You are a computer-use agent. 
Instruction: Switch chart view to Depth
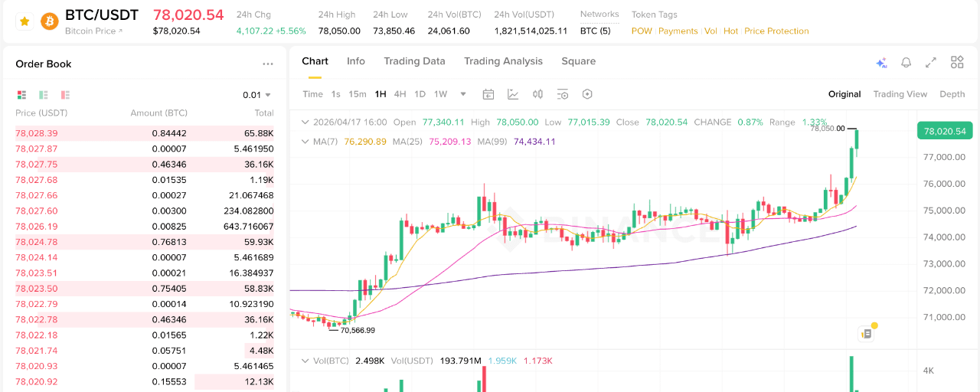(x=952, y=94)
